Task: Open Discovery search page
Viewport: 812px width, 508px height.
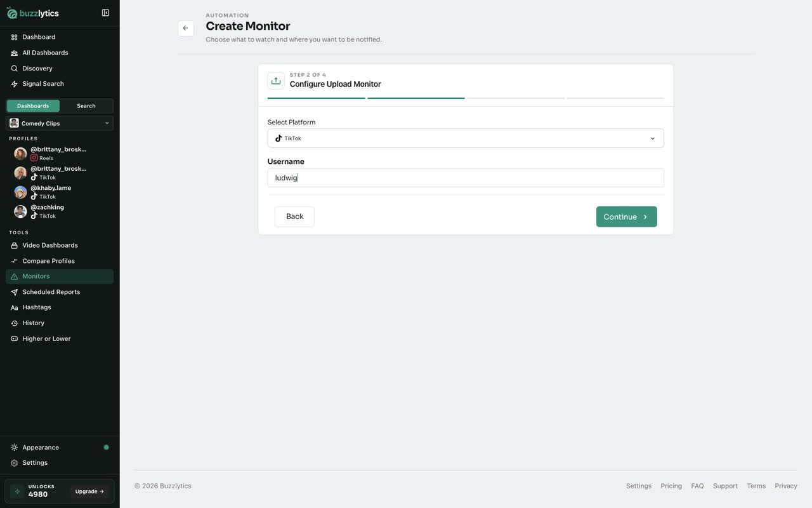Action: [60, 68]
